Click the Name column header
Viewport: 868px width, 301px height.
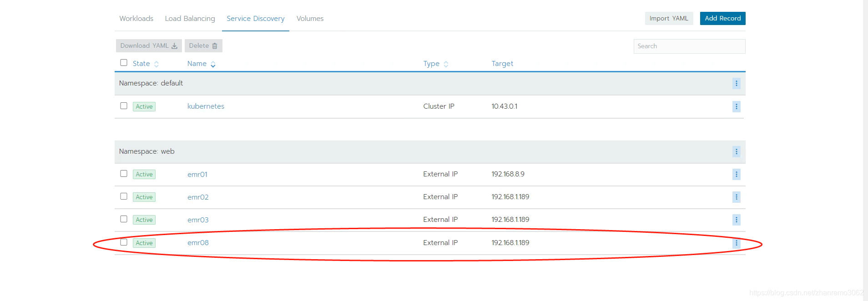[x=197, y=64]
